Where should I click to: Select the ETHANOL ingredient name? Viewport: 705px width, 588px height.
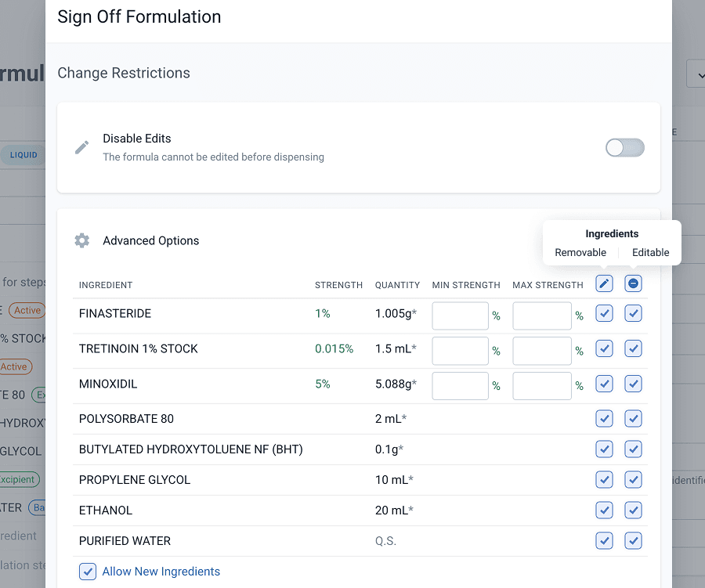[x=106, y=510]
